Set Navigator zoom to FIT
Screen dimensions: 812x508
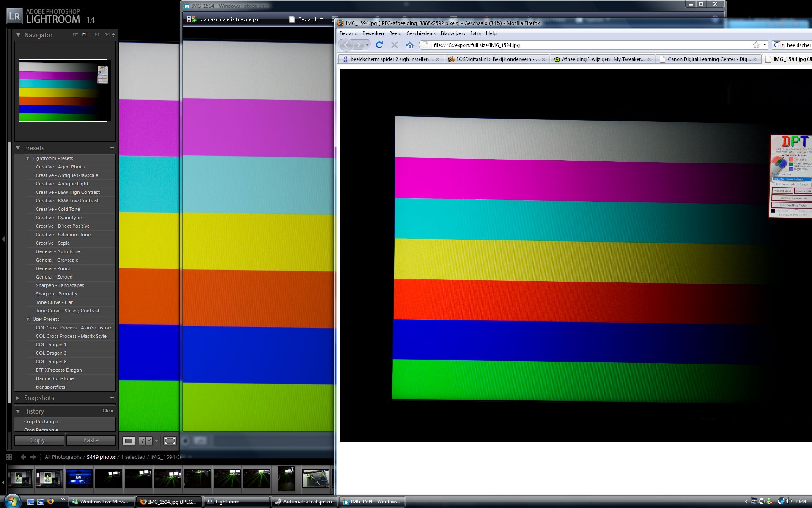pyautogui.click(x=75, y=35)
